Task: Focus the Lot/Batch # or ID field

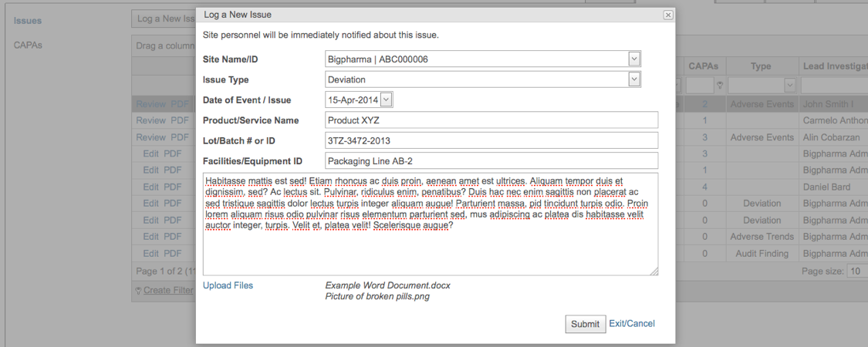Action: (x=491, y=140)
